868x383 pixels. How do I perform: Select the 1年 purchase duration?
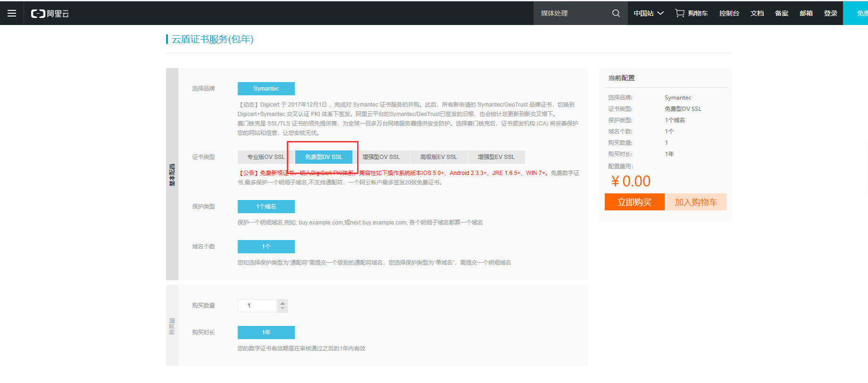pyautogui.click(x=266, y=333)
